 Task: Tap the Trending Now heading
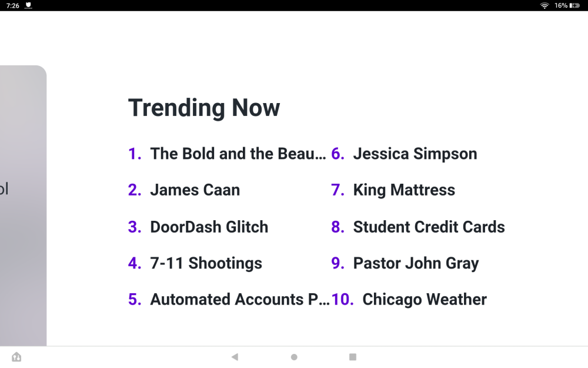pos(204,108)
